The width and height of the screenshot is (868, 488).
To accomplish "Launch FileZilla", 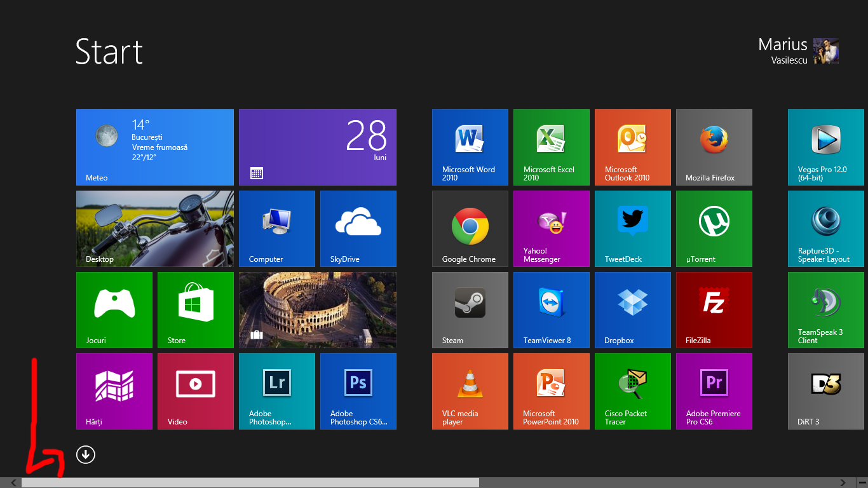I will coord(714,310).
